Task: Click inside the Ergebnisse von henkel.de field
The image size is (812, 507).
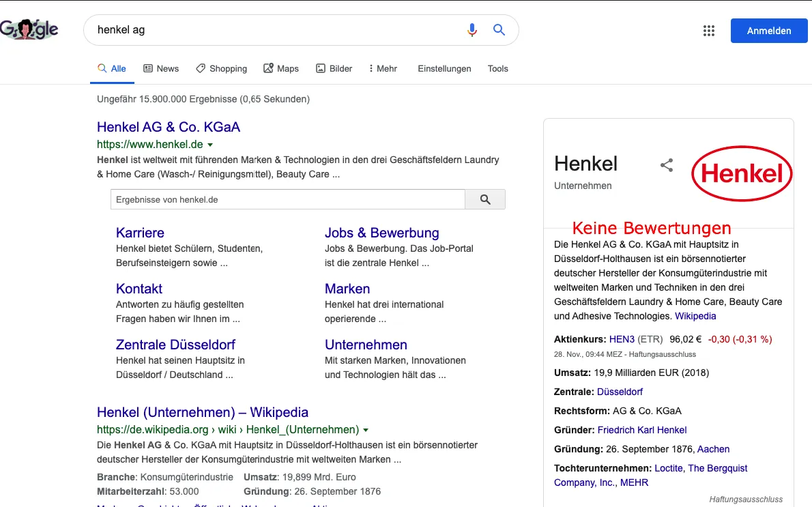Action: [x=287, y=200]
